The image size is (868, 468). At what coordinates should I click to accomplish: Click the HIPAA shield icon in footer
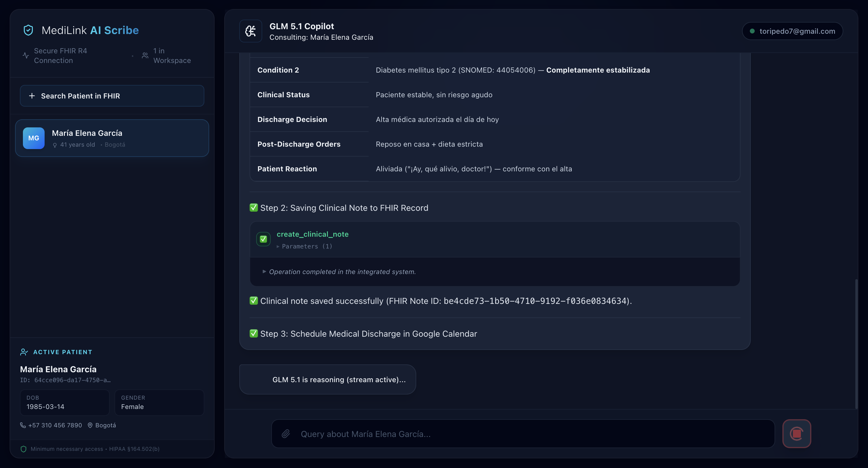pyautogui.click(x=24, y=449)
